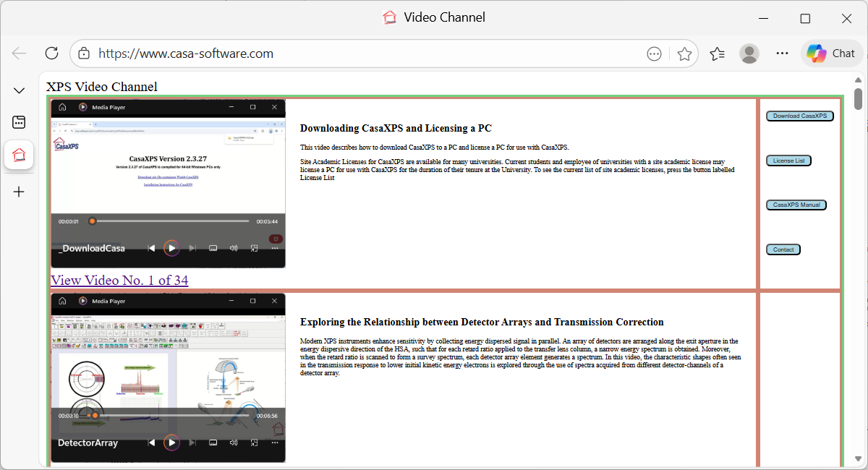Open the View Video No. 1 of 34 link

pyautogui.click(x=119, y=280)
